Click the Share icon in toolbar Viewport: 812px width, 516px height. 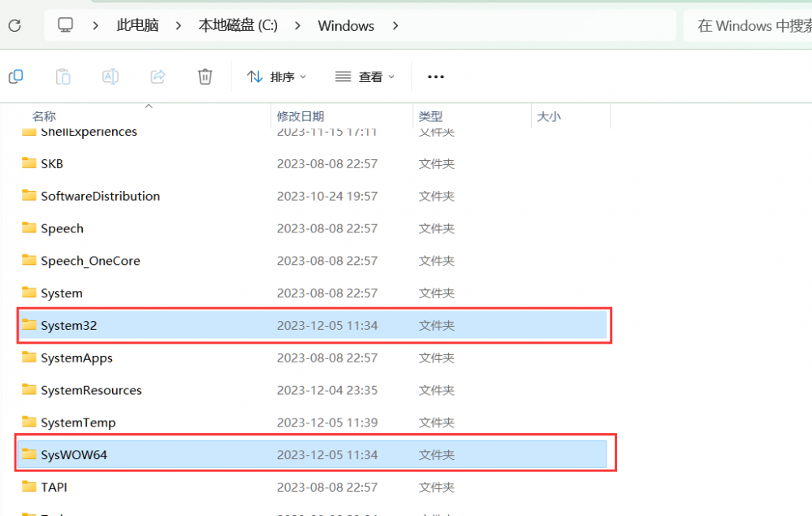pos(158,76)
